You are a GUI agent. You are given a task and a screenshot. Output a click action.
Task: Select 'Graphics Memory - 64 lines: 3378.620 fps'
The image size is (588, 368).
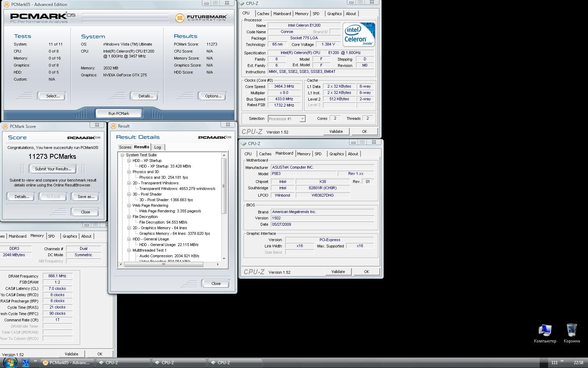click(175, 233)
